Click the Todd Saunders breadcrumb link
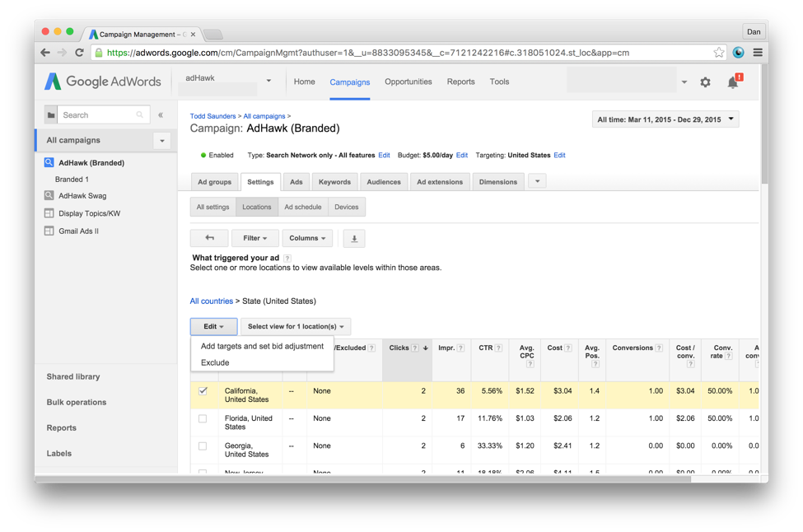 coord(212,116)
